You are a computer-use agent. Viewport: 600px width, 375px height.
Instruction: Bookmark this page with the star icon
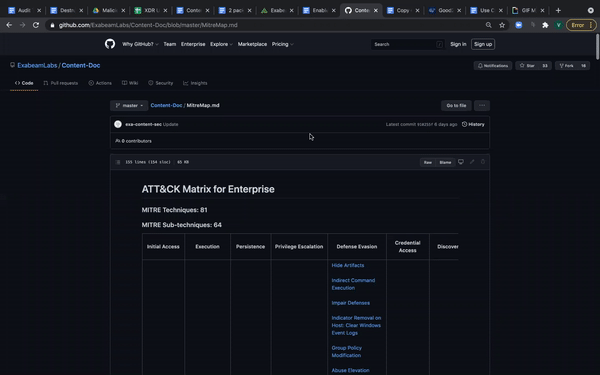pyautogui.click(x=502, y=25)
